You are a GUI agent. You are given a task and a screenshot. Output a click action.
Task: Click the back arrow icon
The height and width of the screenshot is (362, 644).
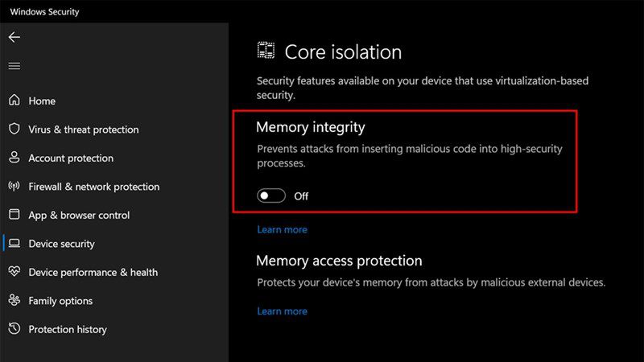(x=14, y=37)
